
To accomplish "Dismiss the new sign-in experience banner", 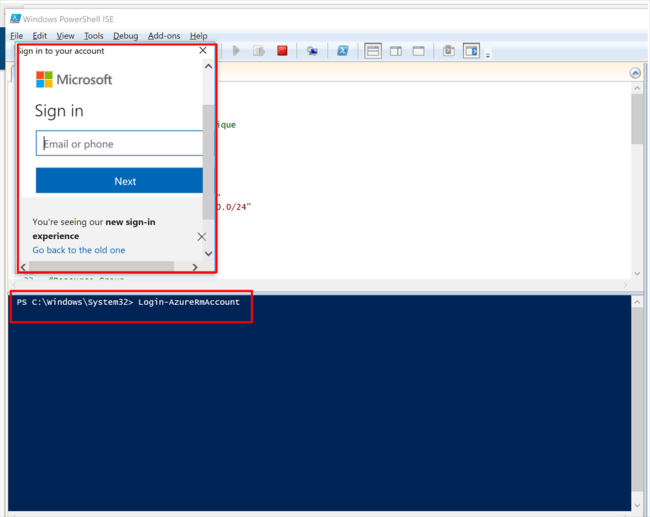I will tap(201, 237).
